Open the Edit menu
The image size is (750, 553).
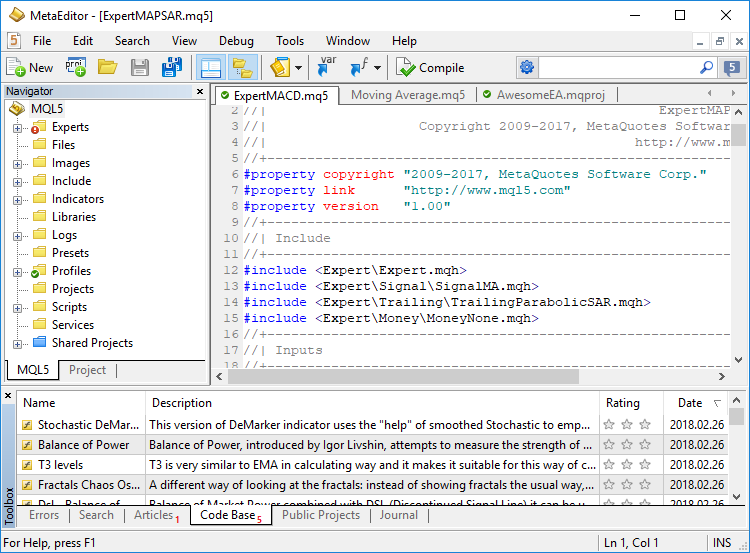click(83, 41)
